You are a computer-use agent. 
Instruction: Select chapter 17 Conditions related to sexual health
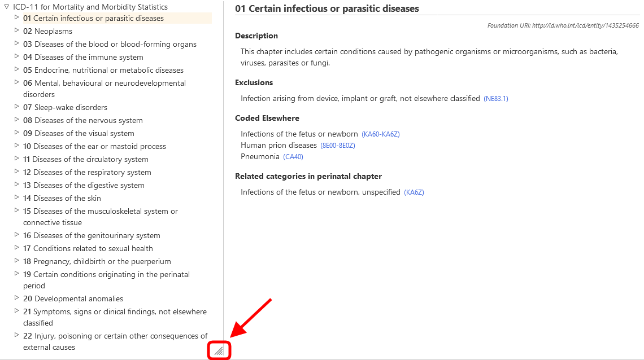point(88,248)
